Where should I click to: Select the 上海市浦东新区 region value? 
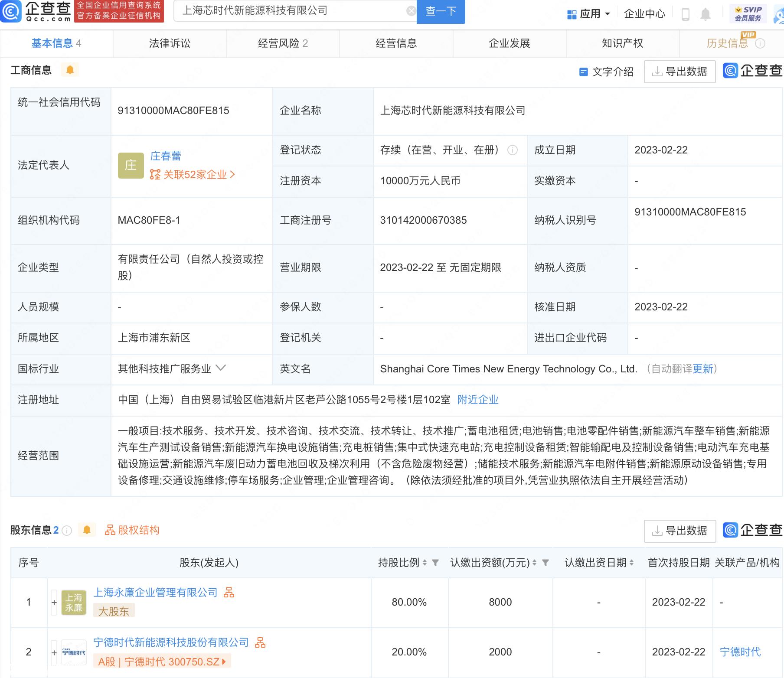click(154, 338)
